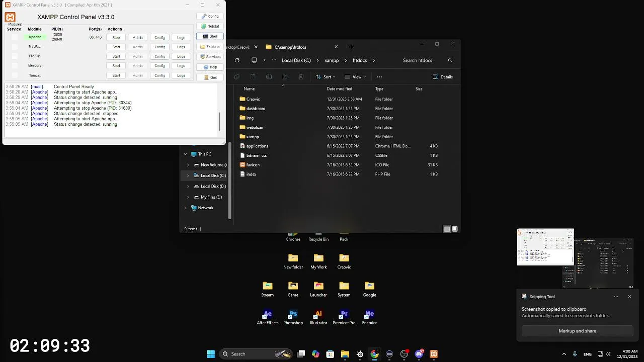The height and width of the screenshot is (362, 644).
Task: Show hidden system tray icons
Action: pyautogui.click(x=564, y=354)
